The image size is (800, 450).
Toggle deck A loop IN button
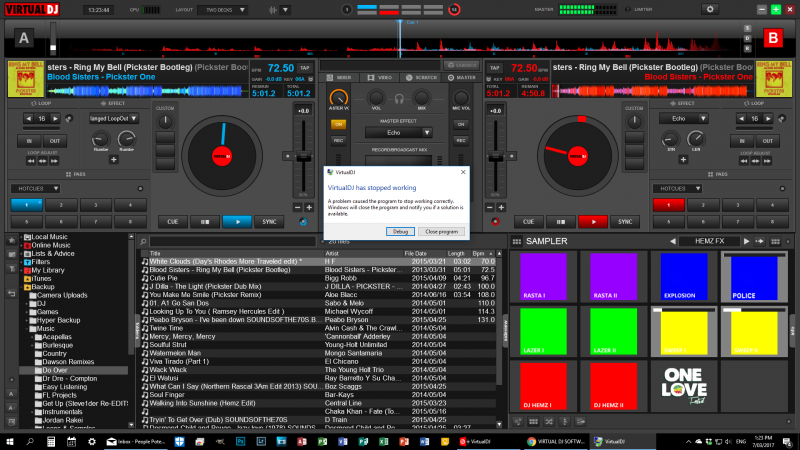coord(29,141)
